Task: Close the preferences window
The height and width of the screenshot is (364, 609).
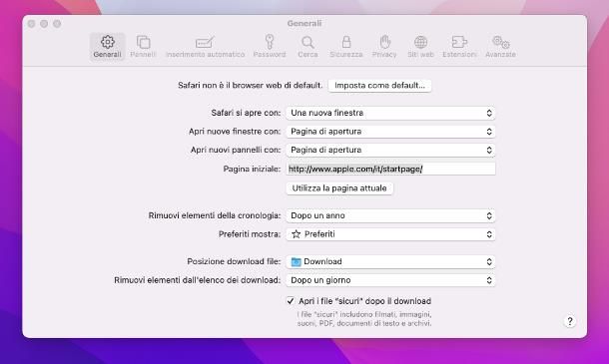Action: (x=32, y=24)
